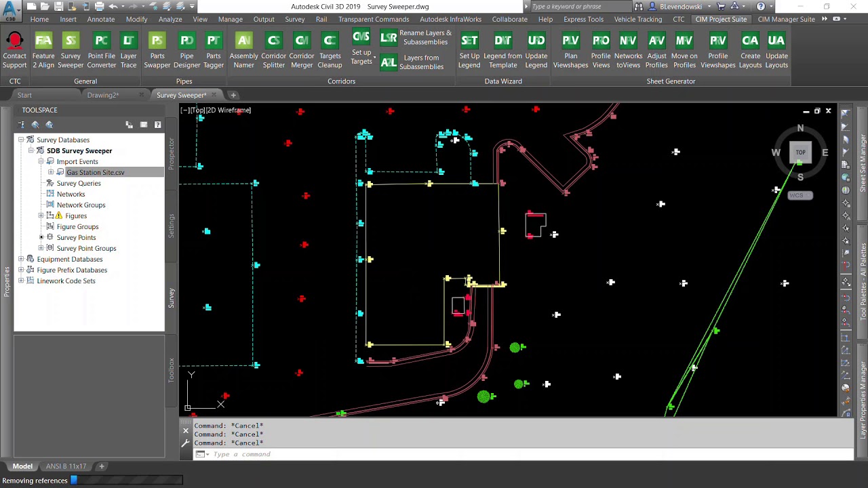868x488 pixels.
Task: Run the Update Layouts tool
Action: [776, 51]
